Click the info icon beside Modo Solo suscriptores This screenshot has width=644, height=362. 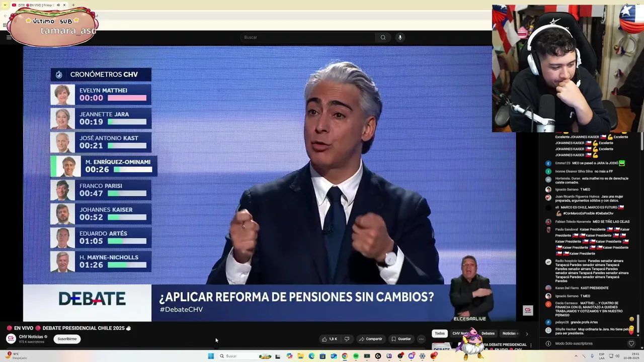548,343
